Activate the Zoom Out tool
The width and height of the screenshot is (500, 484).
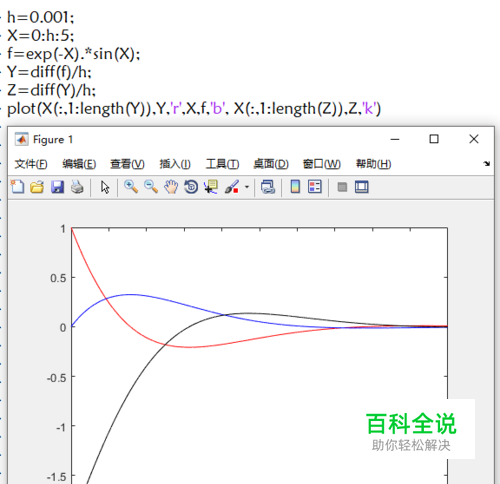[x=151, y=187]
